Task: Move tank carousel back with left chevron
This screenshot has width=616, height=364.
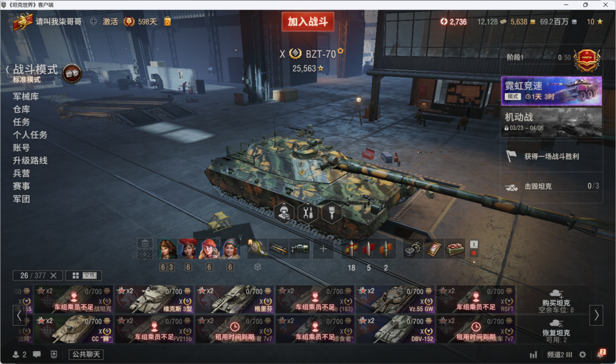Action: (19, 315)
